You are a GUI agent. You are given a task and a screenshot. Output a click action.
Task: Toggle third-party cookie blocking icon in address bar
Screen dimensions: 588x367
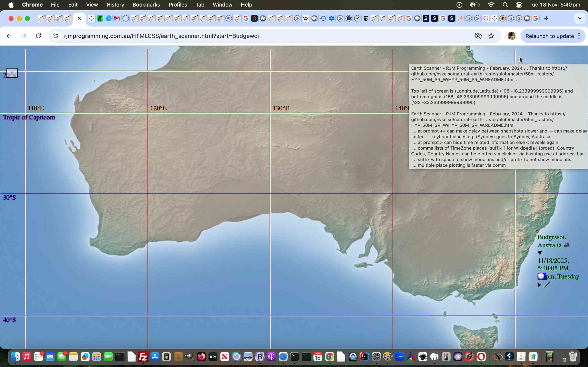tap(478, 36)
